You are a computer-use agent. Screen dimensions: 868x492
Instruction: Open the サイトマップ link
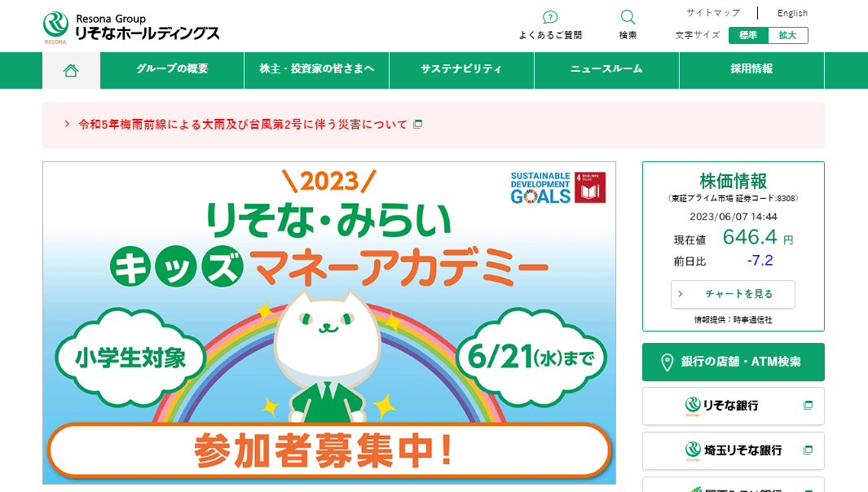coord(713,13)
